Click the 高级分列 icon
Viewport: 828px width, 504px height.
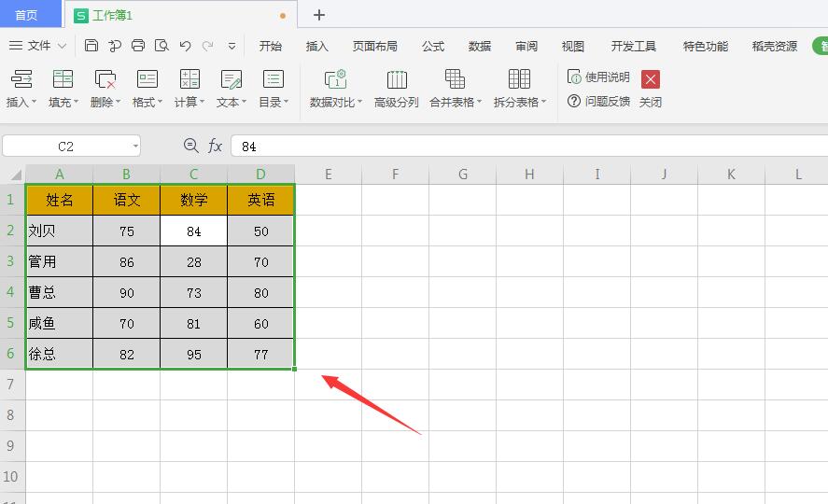pyautogui.click(x=397, y=79)
